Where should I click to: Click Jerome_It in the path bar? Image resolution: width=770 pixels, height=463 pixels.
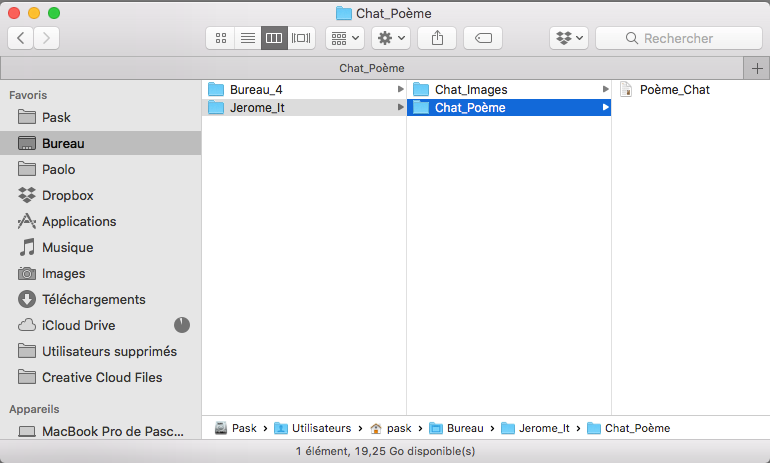(535, 428)
